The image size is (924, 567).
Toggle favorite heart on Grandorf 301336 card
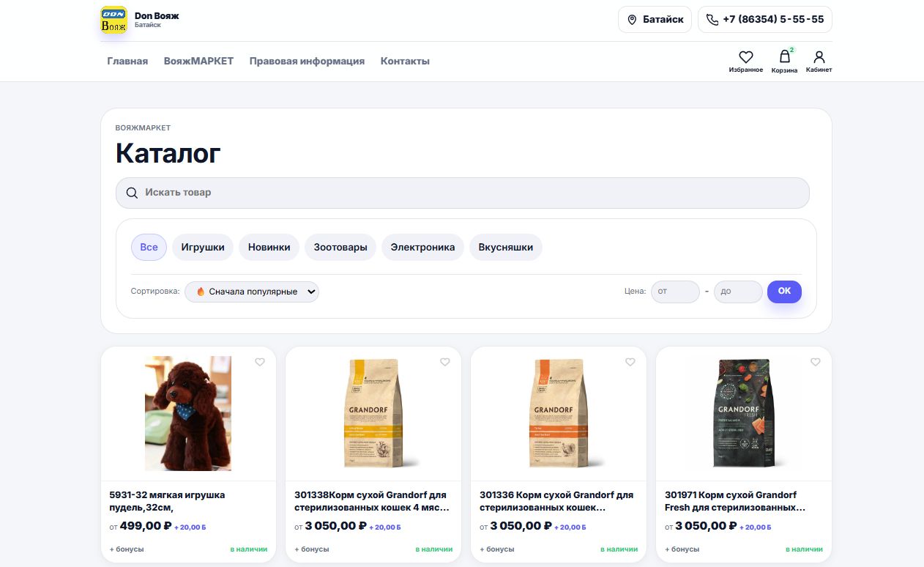tap(630, 362)
